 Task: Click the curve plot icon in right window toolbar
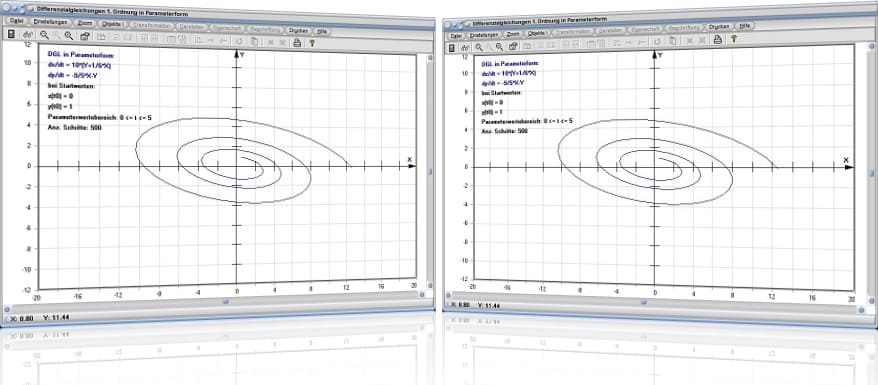(x=465, y=48)
